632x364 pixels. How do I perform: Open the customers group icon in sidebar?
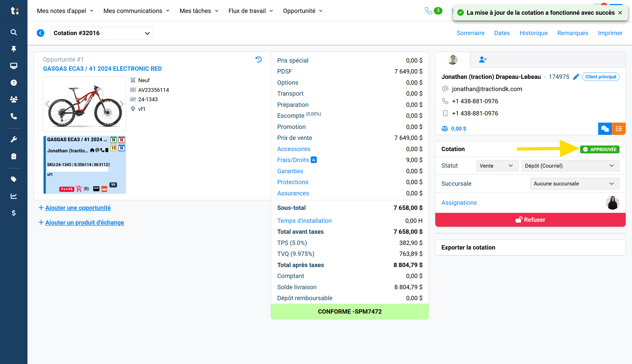pyautogui.click(x=14, y=99)
